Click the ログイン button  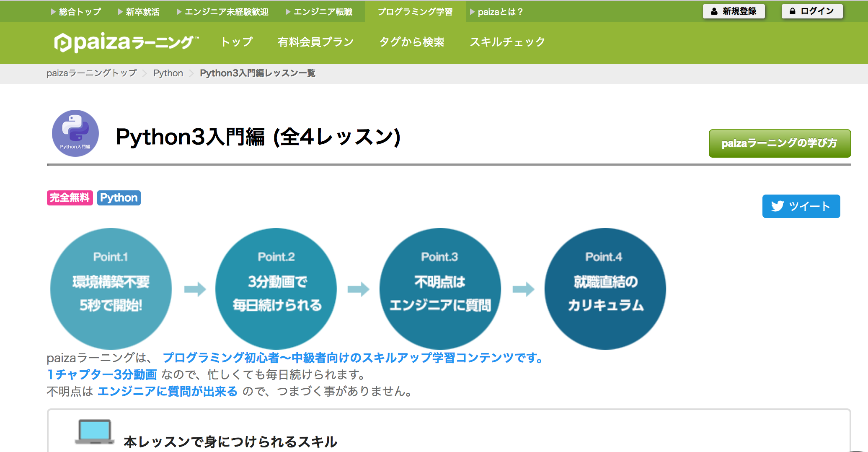[812, 11]
